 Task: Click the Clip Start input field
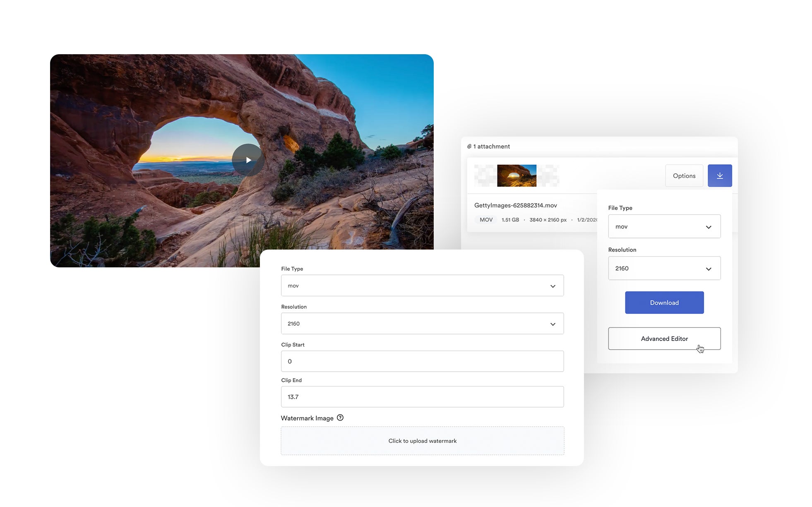pos(421,361)
